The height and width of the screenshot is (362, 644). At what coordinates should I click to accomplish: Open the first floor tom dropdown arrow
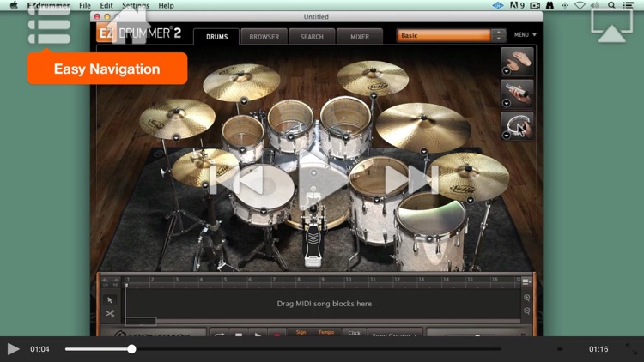click(376, 200)
